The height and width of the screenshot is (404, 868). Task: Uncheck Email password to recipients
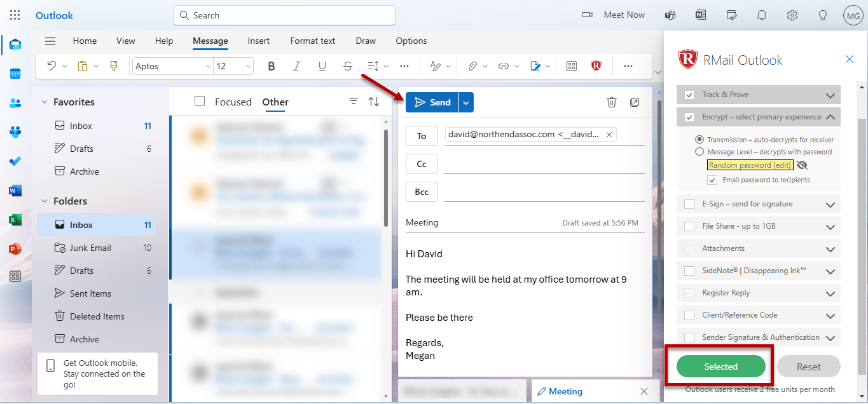712,180
